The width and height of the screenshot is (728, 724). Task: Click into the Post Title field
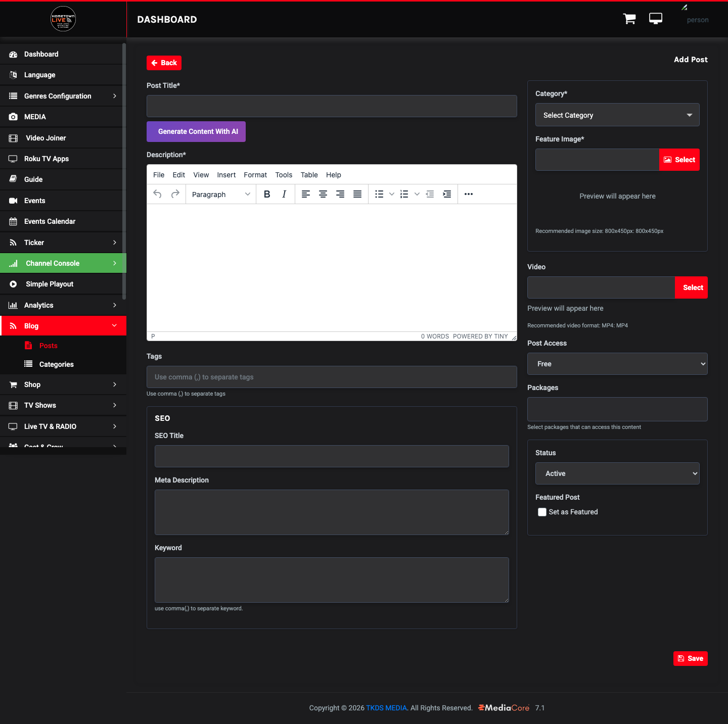tap(332, 106)
